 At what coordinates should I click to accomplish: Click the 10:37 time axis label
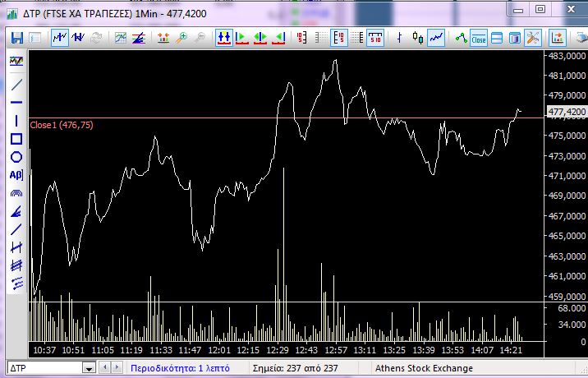pos(44,350)
